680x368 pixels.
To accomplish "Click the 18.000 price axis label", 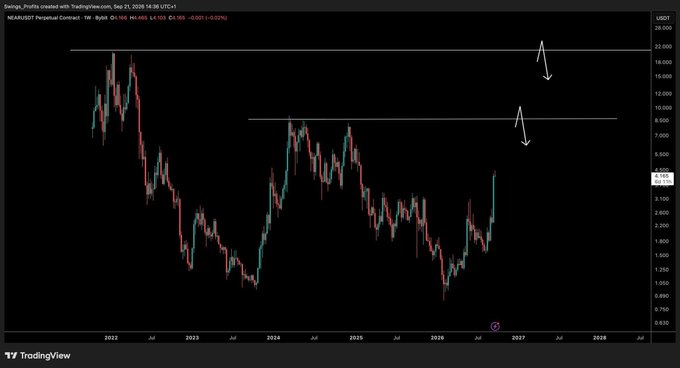I will point(664,62).
